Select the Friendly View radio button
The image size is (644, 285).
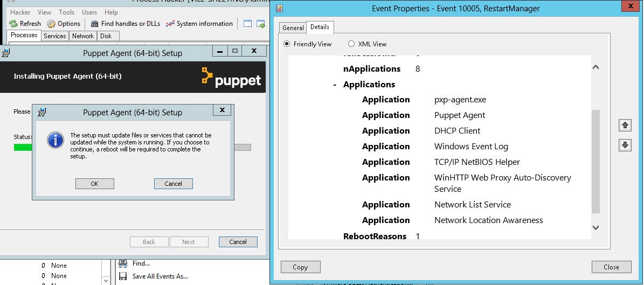click(287, 44)
